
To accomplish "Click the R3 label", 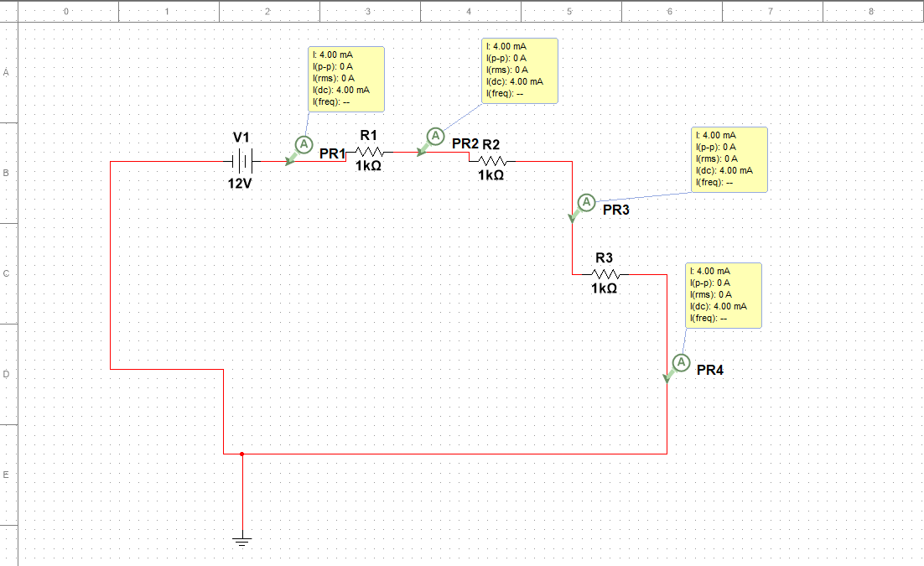I will coord(604,257).
